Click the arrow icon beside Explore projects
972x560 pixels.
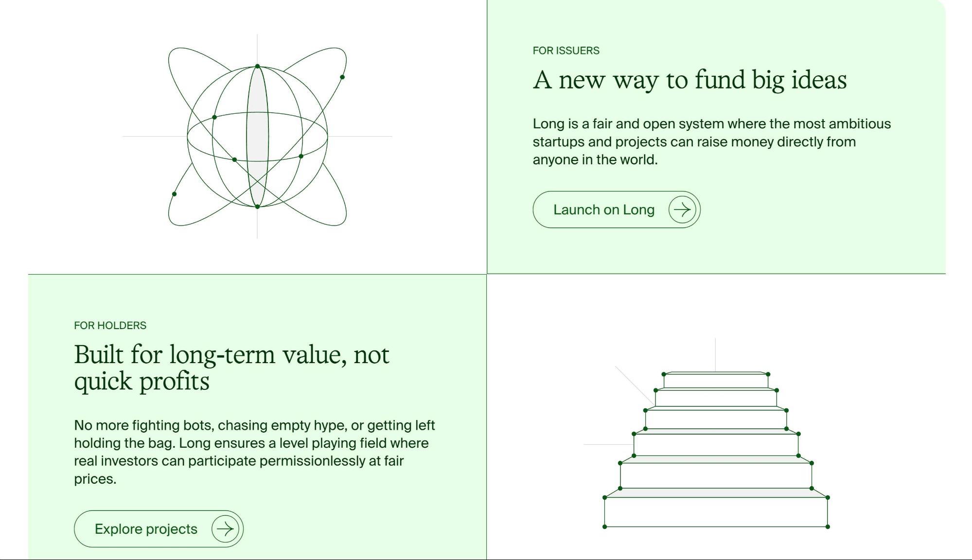pyautogui.click(x=225, y=529)
